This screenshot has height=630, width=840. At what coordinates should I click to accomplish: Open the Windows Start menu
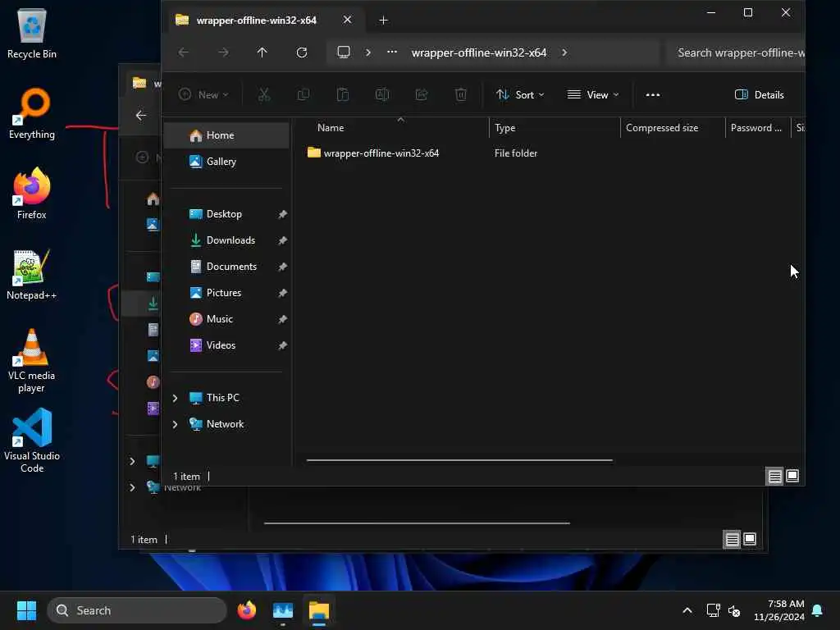coord(26,610)
